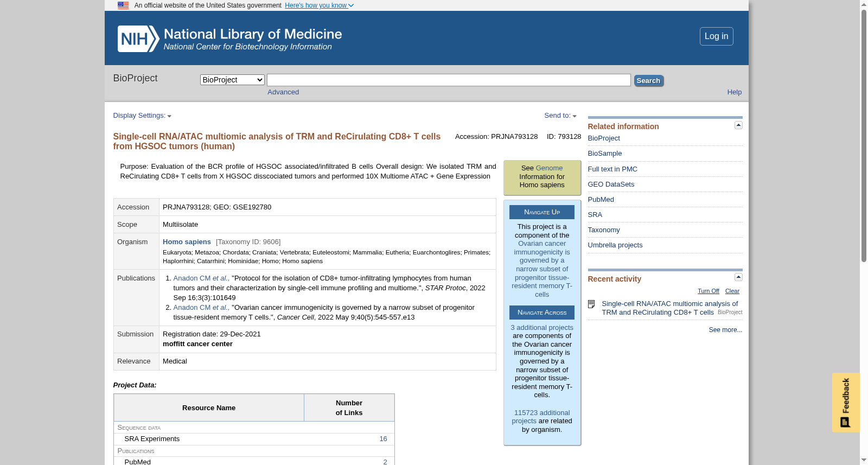Click the 'PRJNA793128; GEO: GSE192780' table cell
This screenshot has height=465, width=868.
click(x=327, y=207)
